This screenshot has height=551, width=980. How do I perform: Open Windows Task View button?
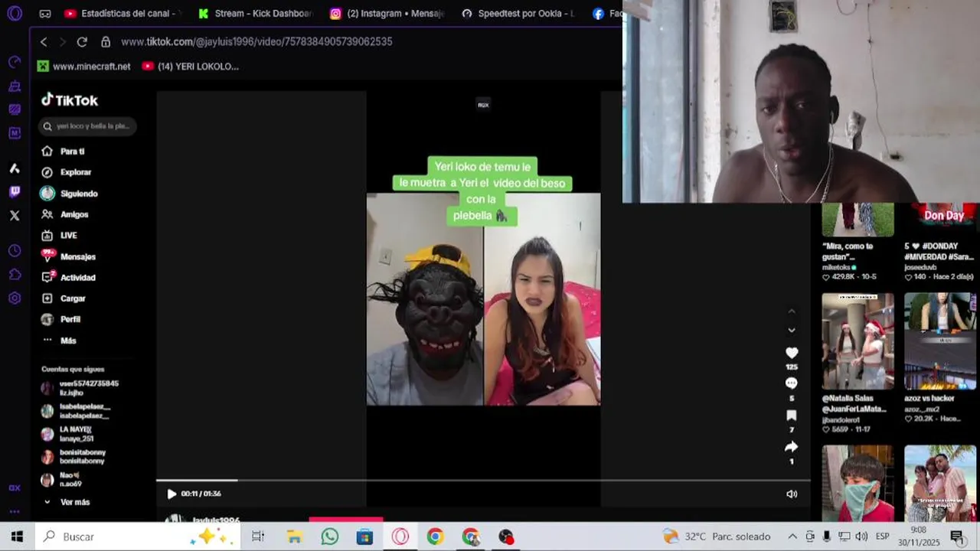[258, 536]
